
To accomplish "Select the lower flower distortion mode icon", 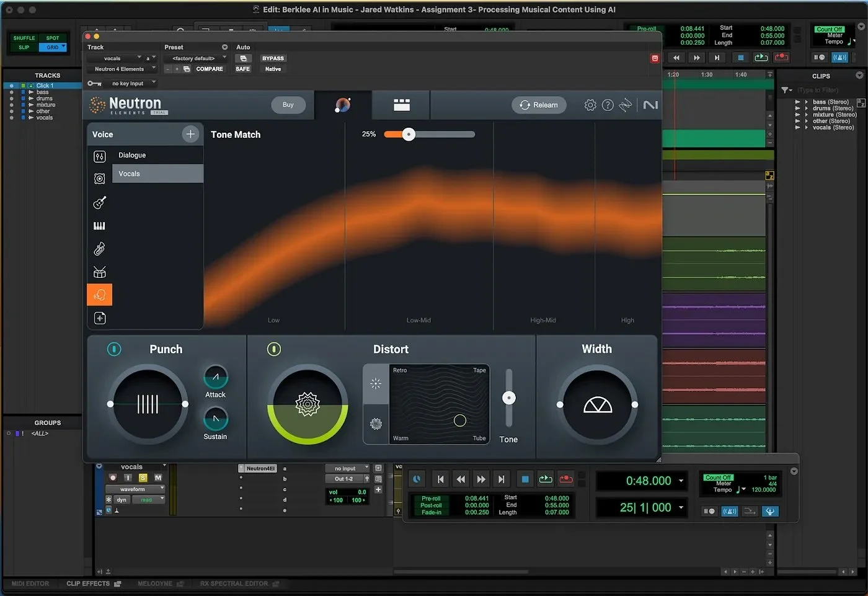I will tap(376, 424).
